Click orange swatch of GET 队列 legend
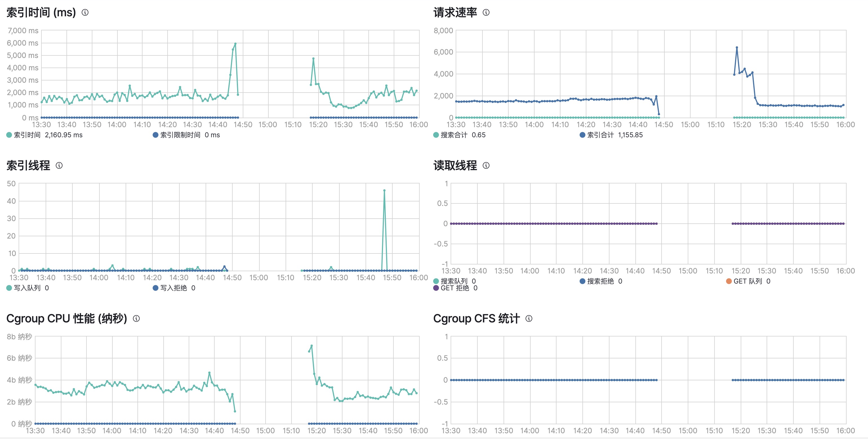The image size is (868, 440). (729, 281)
